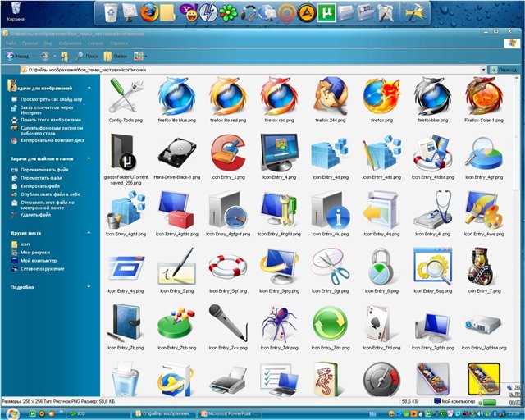Open the address bar dropdown arrow
Image resolution: width=525 pixels, height=420 pixels.
point(483,70)
